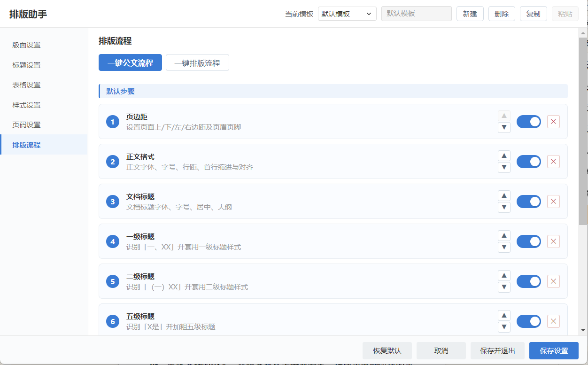Move 五级标题 step up with arrow
This screenshot has width=588, height=365.
[504, 316]
